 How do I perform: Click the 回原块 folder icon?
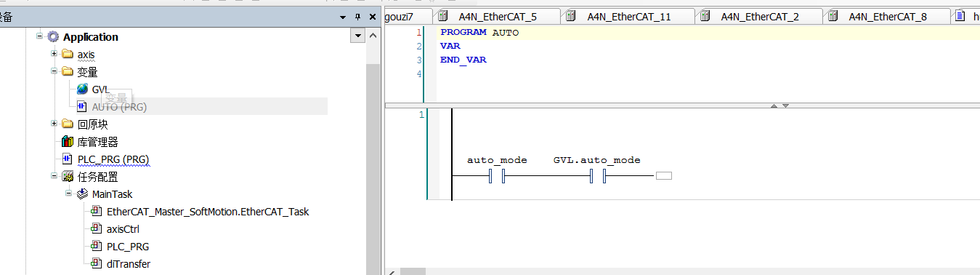[x=68, y=124]
